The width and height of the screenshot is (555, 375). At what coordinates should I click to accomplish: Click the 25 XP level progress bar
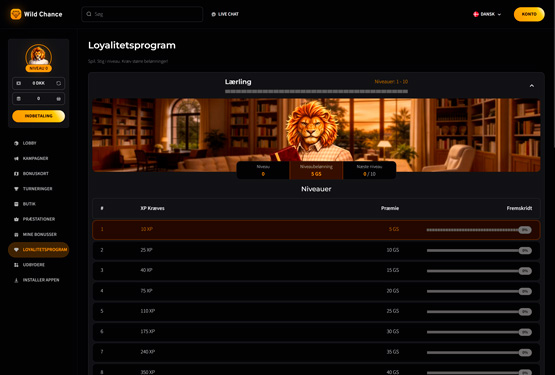pyautogui.click(x=479, y=250)
